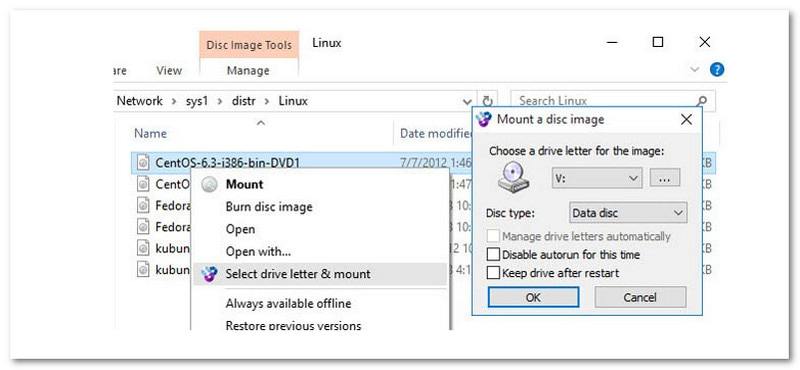Choose Mount from the context menu
Image resolution: width=800 pixels, height=370 pixels.
(x=319, y=184)
